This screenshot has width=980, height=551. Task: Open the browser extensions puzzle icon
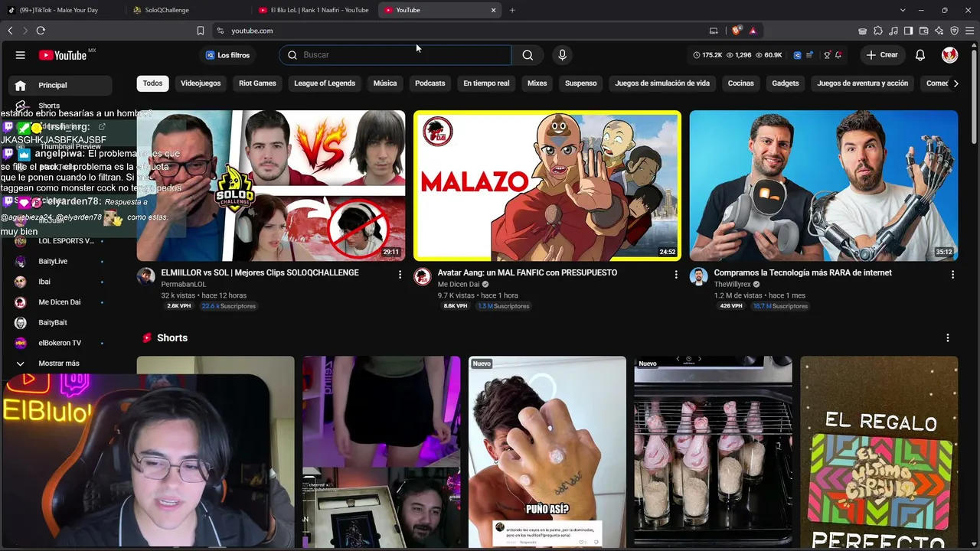coord(877,31)
